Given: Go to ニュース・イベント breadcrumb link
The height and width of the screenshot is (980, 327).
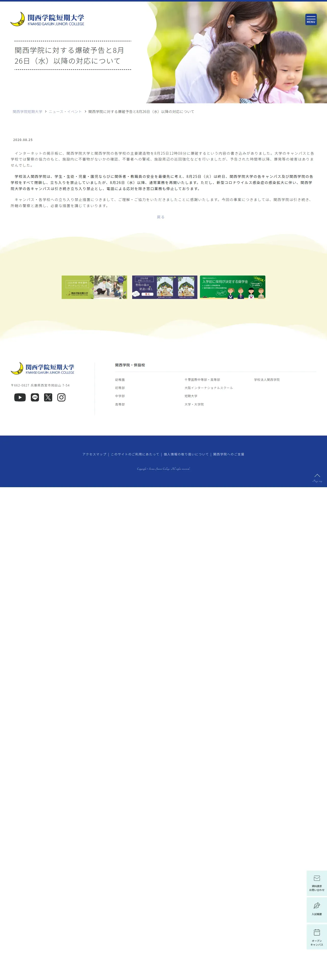Looking at the screenshot, I should pyautogui.click(x=65, y=111).
